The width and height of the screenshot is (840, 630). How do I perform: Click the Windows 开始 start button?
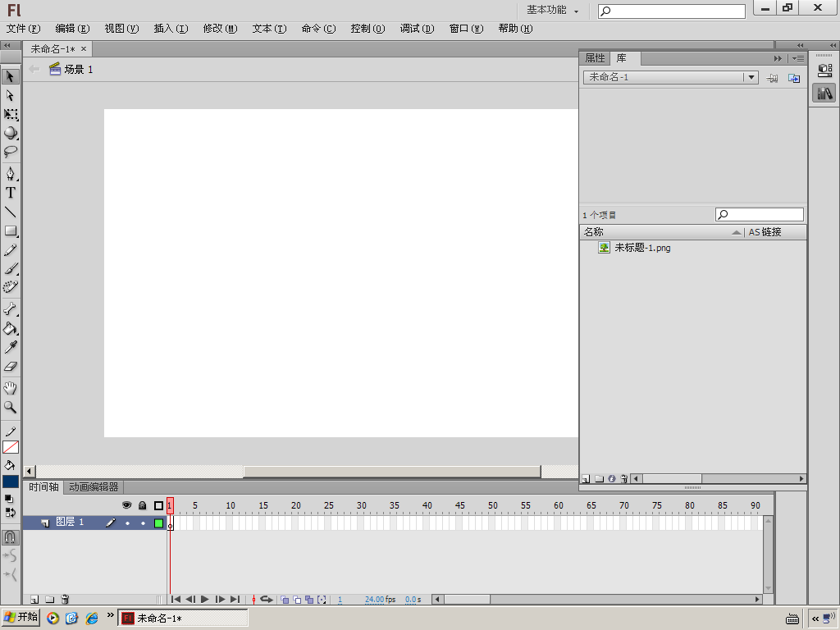(21, 617)
